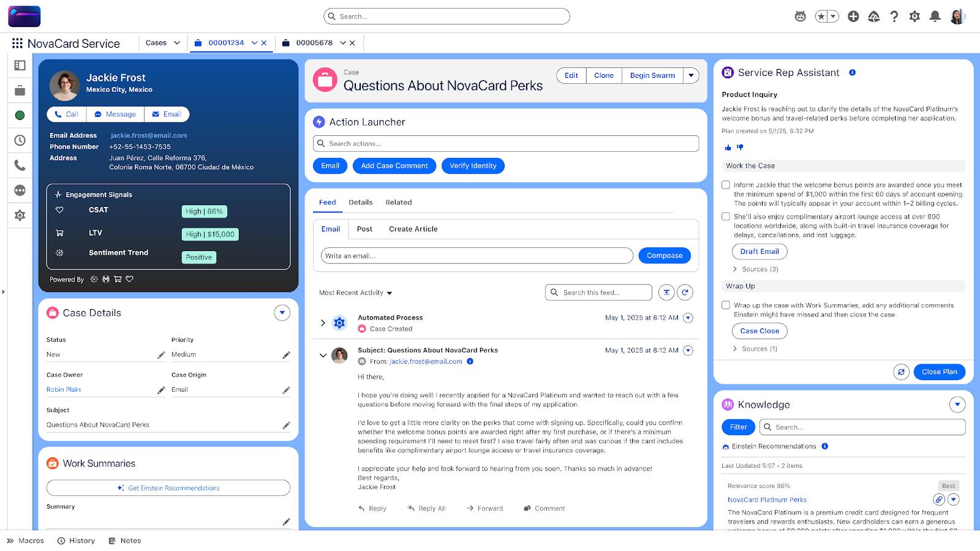This screenshot has width=980, height=551.
Task: Click the phone icon in left sidebar
Action: [20, 165]
